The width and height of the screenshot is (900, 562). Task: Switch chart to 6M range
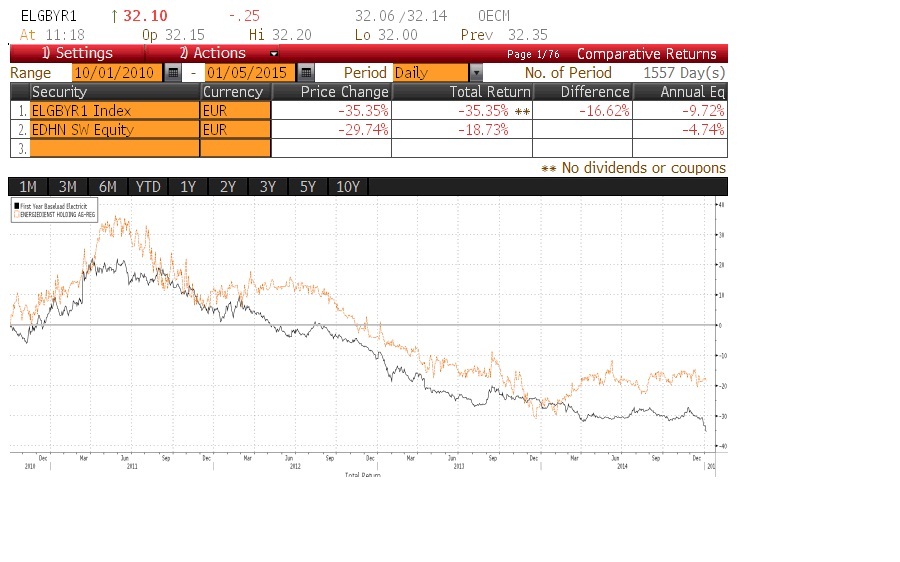[x=107, y=187]
